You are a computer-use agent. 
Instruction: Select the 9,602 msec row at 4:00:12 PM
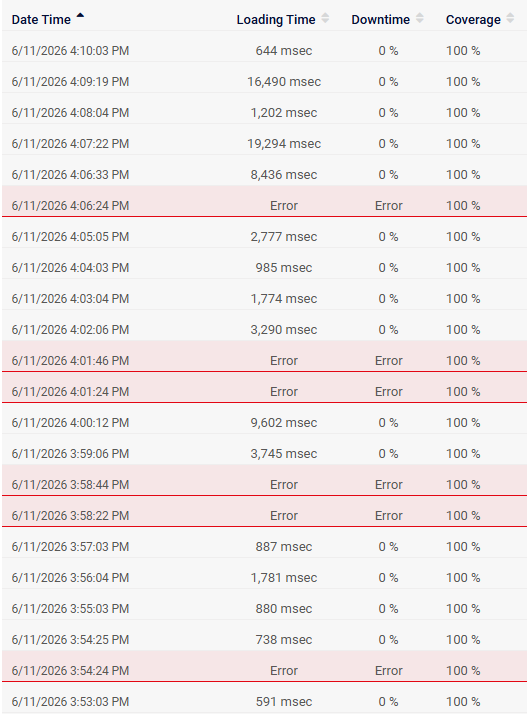tap(264, 423)
